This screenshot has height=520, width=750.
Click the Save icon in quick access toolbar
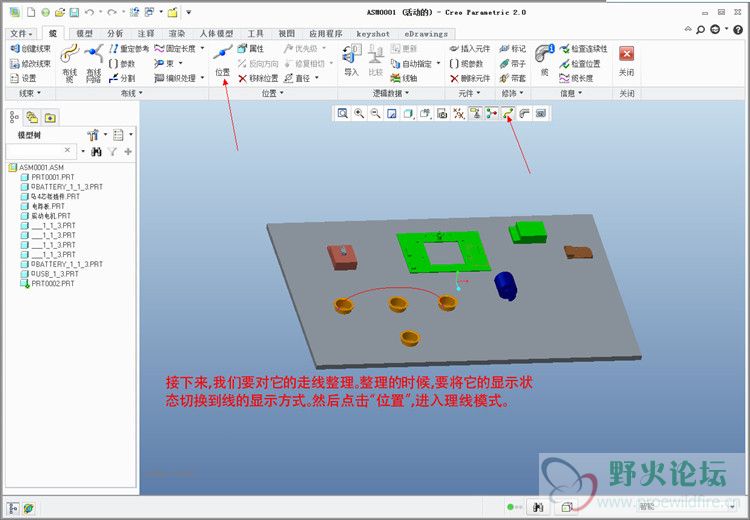[74, 12]
